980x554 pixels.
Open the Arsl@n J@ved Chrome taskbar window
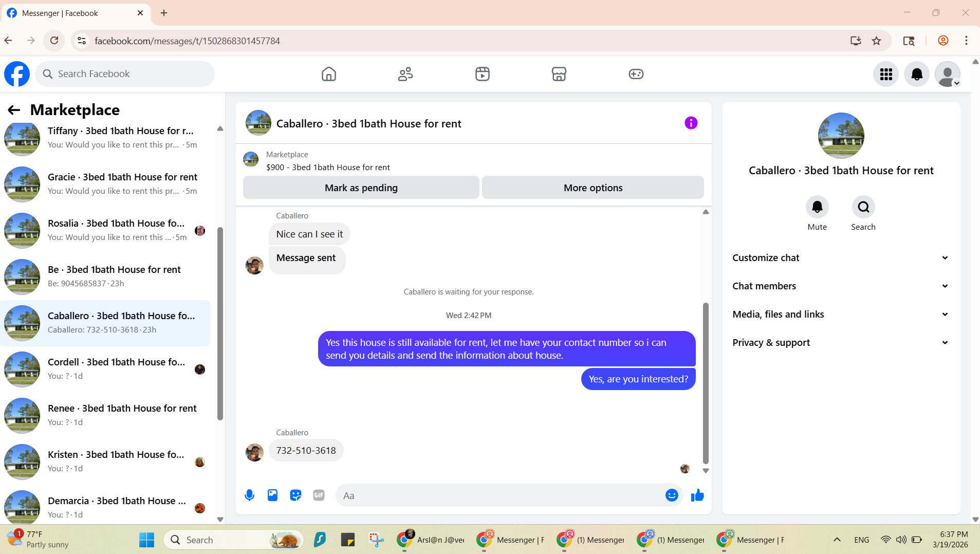(431, 540)
